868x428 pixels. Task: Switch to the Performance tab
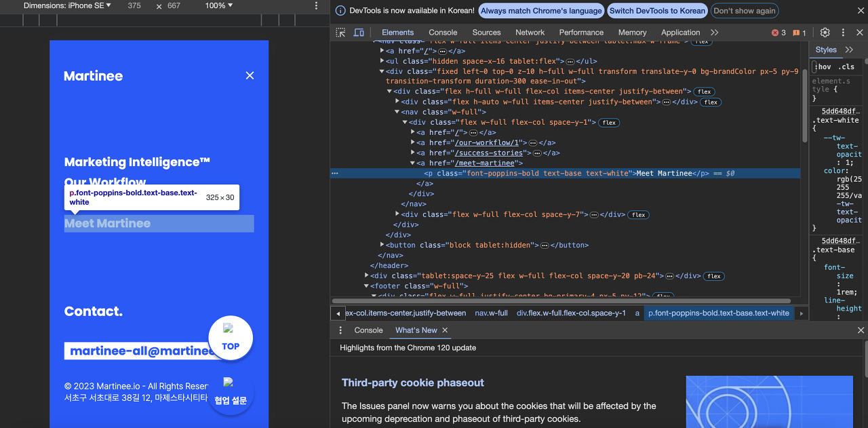(x=581, y=33)
